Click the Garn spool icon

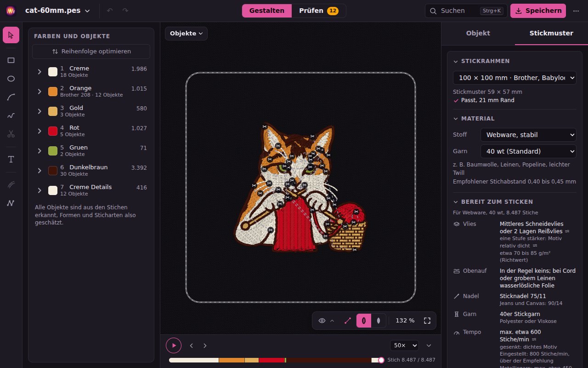pos(457,314)
